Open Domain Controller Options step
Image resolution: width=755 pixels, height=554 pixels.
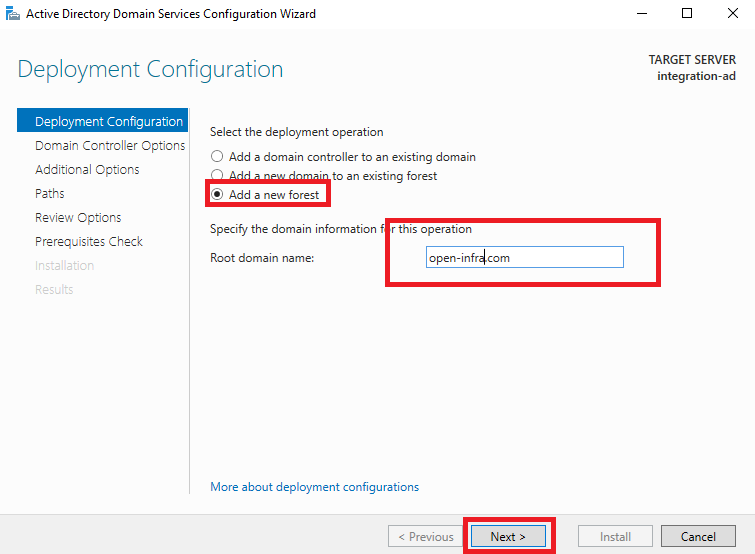click(x=110, y=145)
